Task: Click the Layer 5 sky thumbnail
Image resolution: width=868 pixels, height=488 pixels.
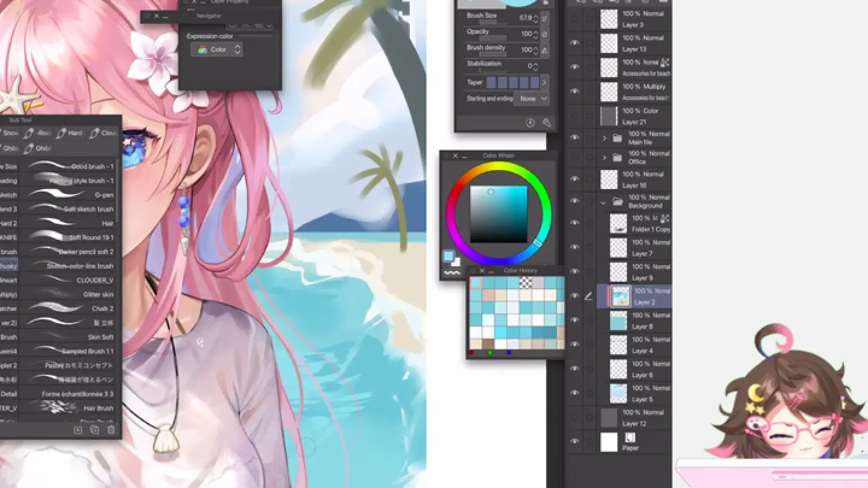Action: [618, 393]
